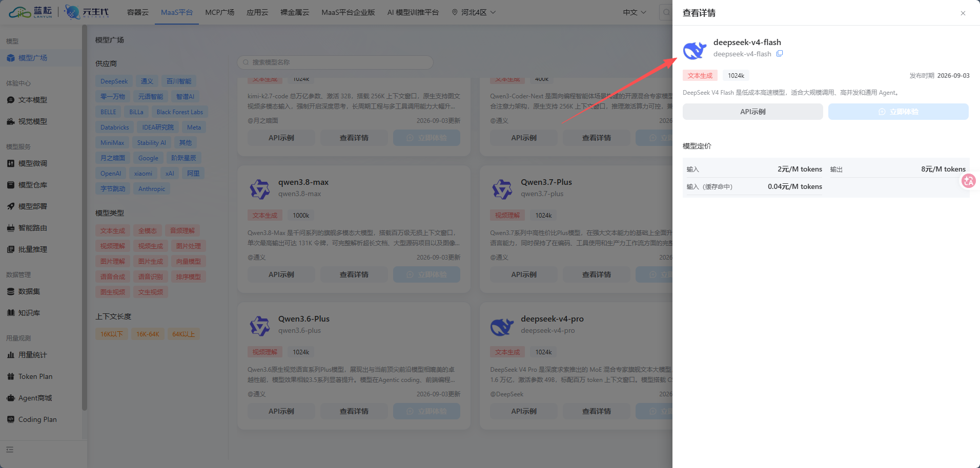Image resolution: width=980 pixels, height=468 pixels.
Task: Switch to the MaaS平台企业版 tab
Action: click(349, 12)
